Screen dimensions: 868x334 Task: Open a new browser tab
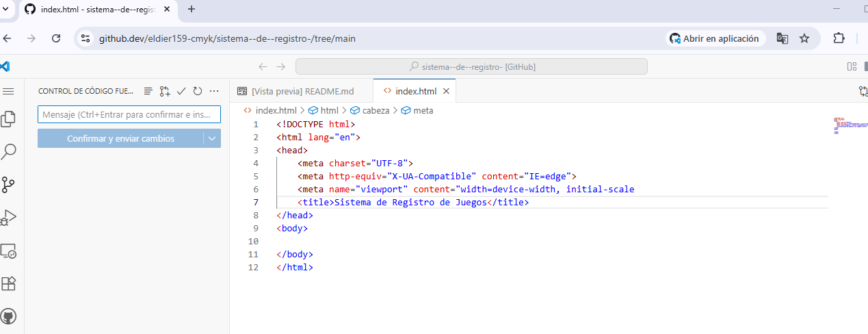tap(192, 9)
